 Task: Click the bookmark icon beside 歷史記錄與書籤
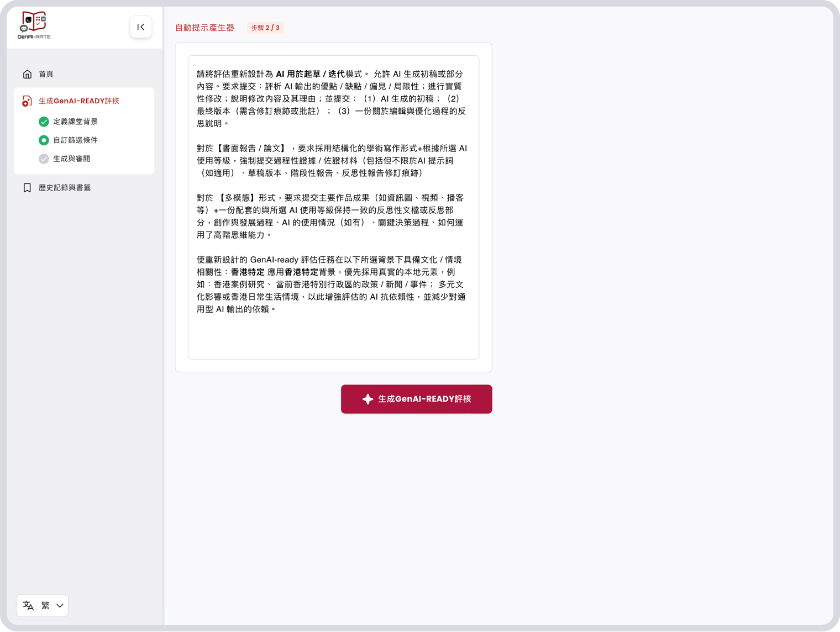[x=27, y=188]
